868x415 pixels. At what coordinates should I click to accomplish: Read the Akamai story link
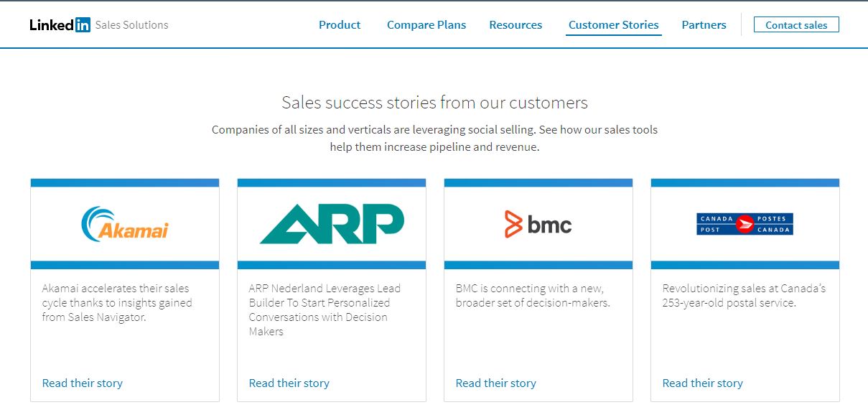[x=83, y=383]
